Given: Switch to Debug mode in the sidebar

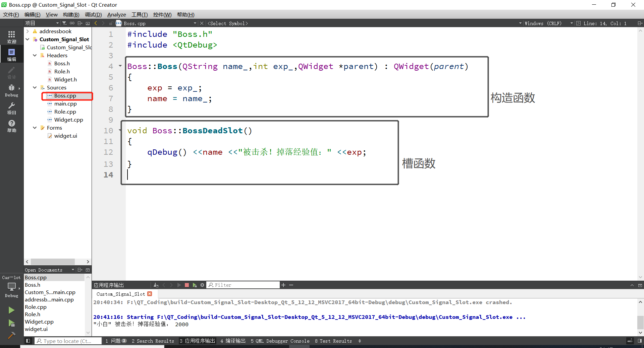Looking at the screenshot, I should (11, 90).
